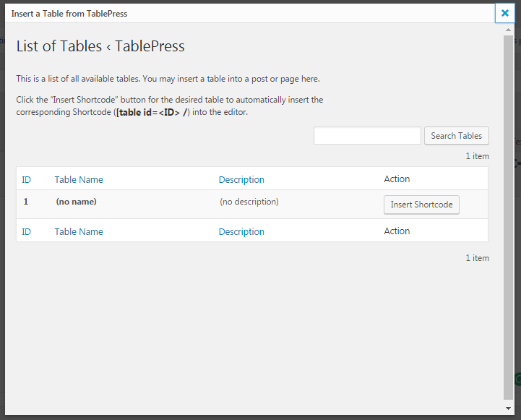521x420 pixels.
Task: Click the [table id=<ID> /] shortcode text
Action: pos(153,112)
